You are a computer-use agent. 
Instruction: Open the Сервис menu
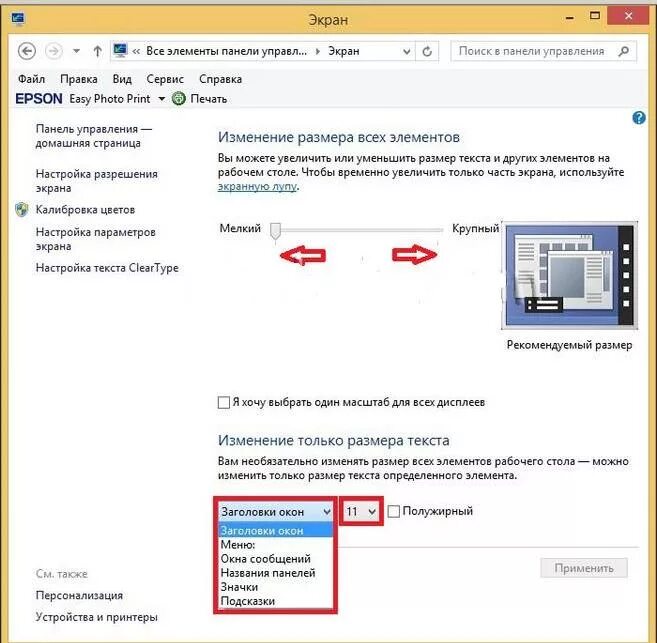tap(165, 79)
